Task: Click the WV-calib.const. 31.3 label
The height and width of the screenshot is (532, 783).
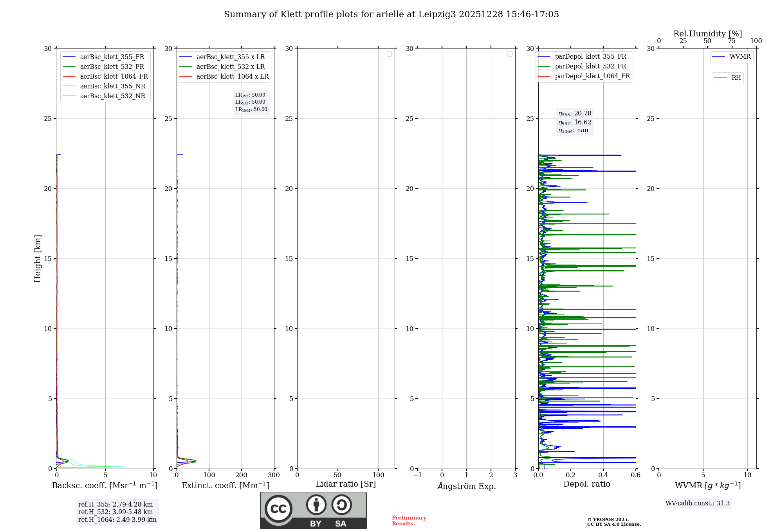Action: (697, 503)
